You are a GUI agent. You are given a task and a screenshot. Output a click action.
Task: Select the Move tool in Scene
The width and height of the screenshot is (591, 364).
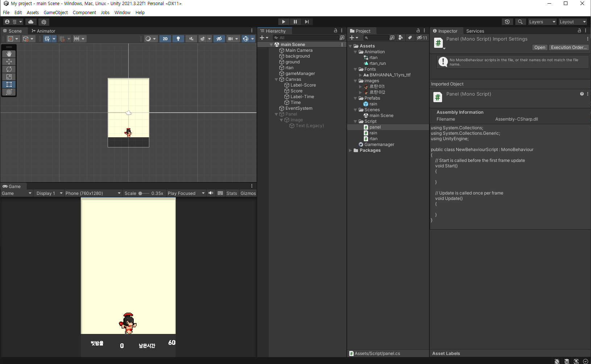click(x=9, y=62)
